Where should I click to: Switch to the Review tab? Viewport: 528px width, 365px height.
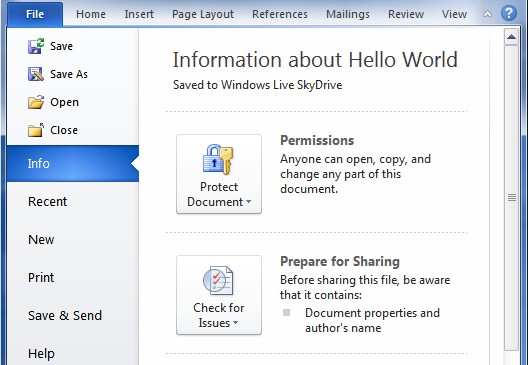pos(406,14)
